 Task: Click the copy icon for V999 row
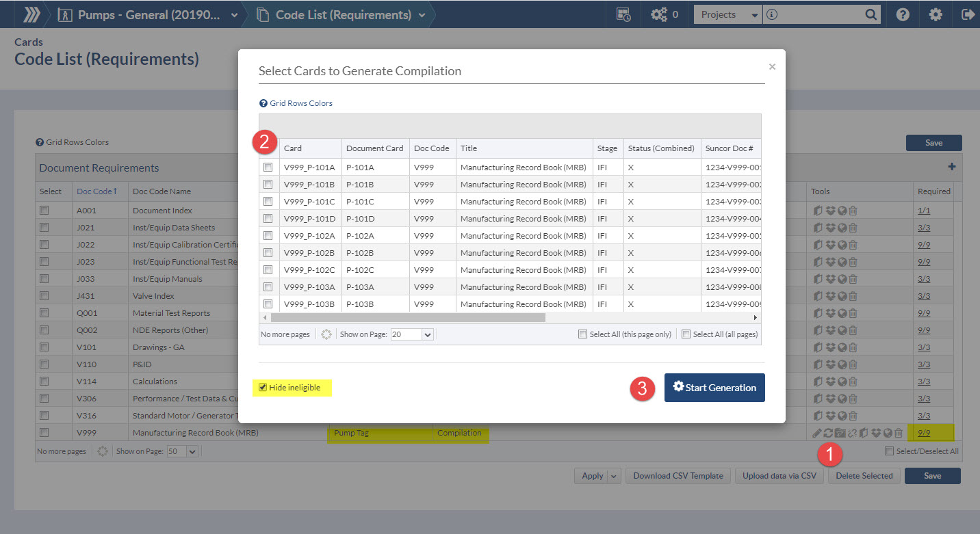[x=864, y=433]
